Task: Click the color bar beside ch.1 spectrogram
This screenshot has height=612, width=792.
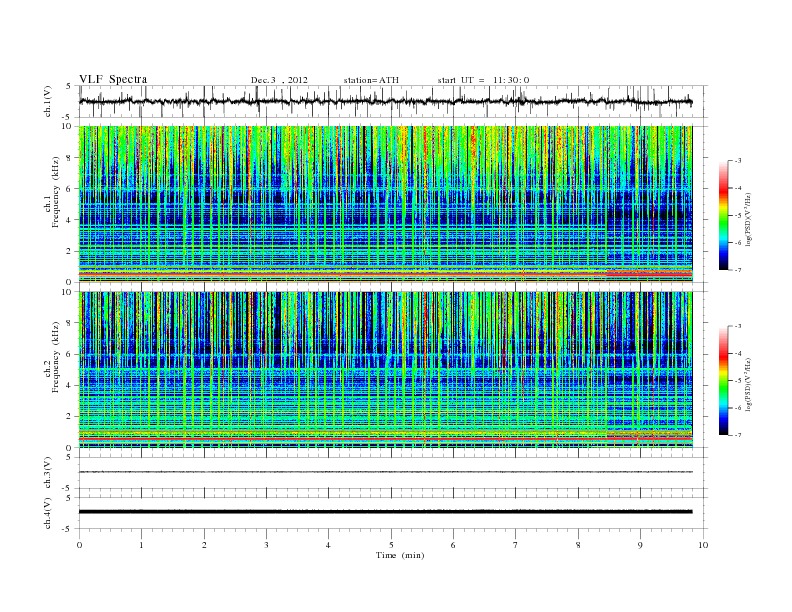Action: point(723,216)
